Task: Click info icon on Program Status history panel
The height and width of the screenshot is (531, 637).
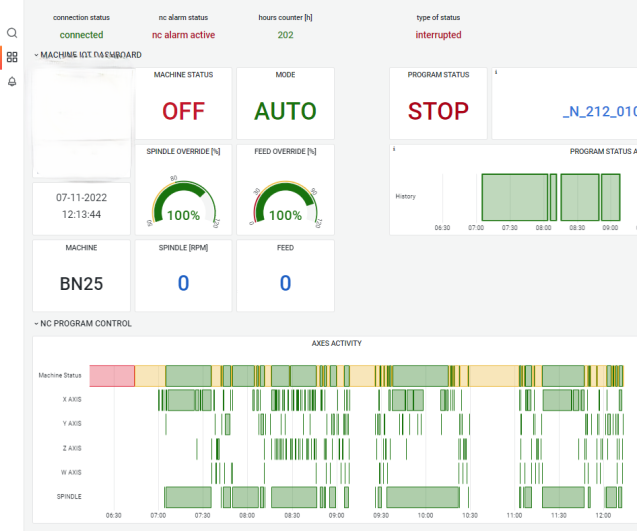Action: (x=393, y=149)
